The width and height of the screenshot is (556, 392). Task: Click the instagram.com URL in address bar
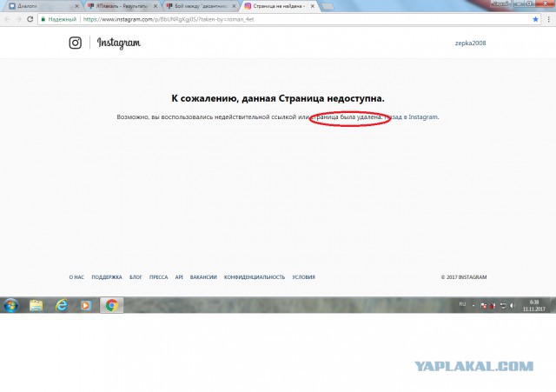coord(169,19)
